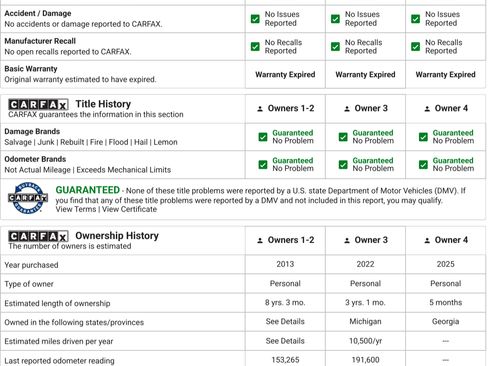Screen dimensions: 488x366
Task: Click the CARFAX logo beside Title History
Action: (38, 105)
